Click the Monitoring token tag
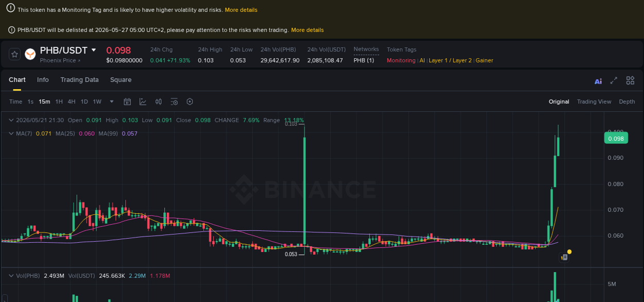 [x=401, y=60]
